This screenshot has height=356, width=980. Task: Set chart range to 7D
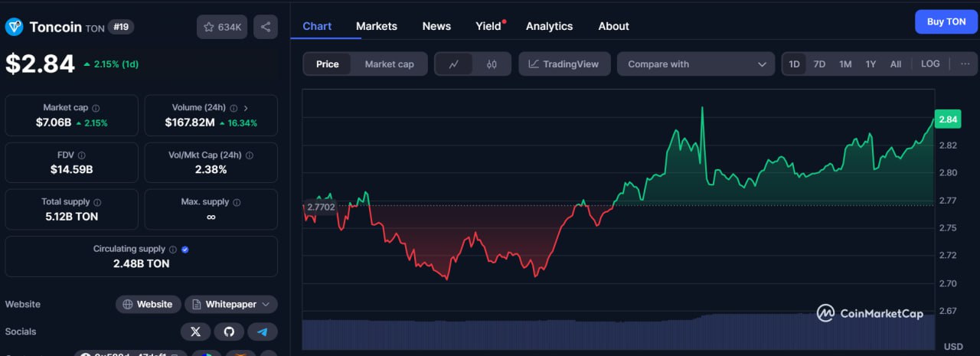pos(819,64)
